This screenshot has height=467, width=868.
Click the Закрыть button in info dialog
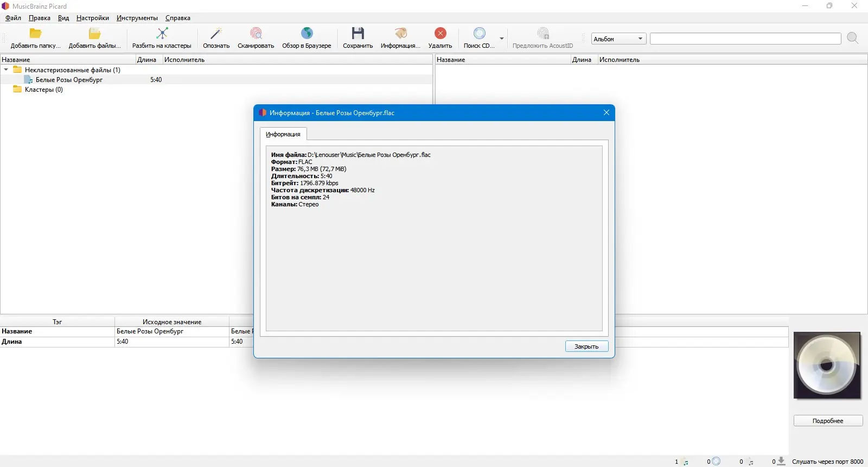tap(586, 346)
